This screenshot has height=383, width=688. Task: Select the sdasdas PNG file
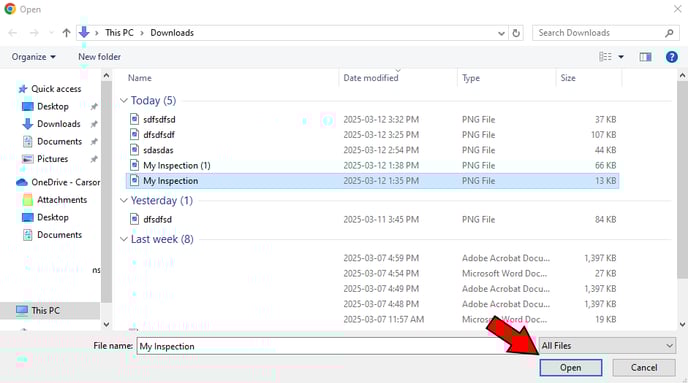coord(372,150)
